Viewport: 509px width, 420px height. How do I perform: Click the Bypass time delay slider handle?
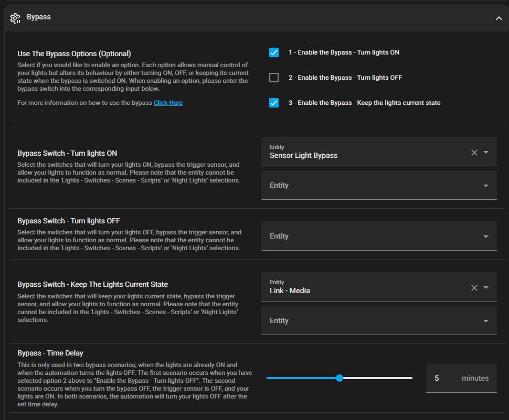340,378
